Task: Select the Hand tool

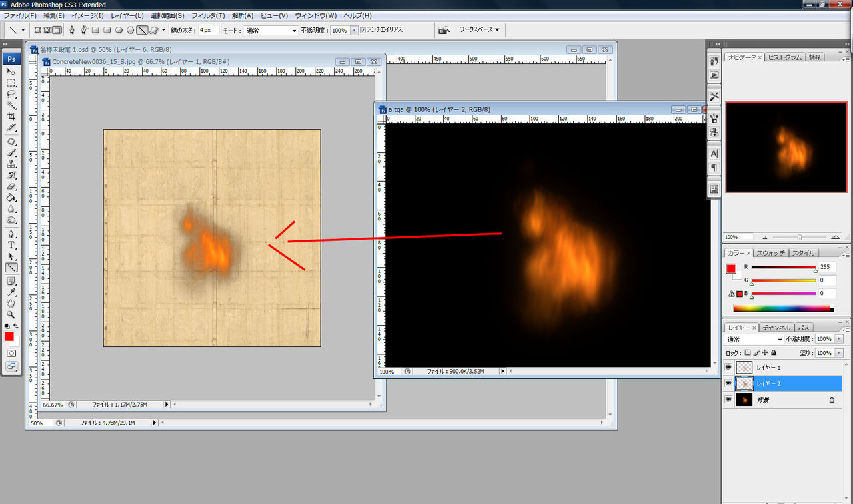Action: coord(11,303)
